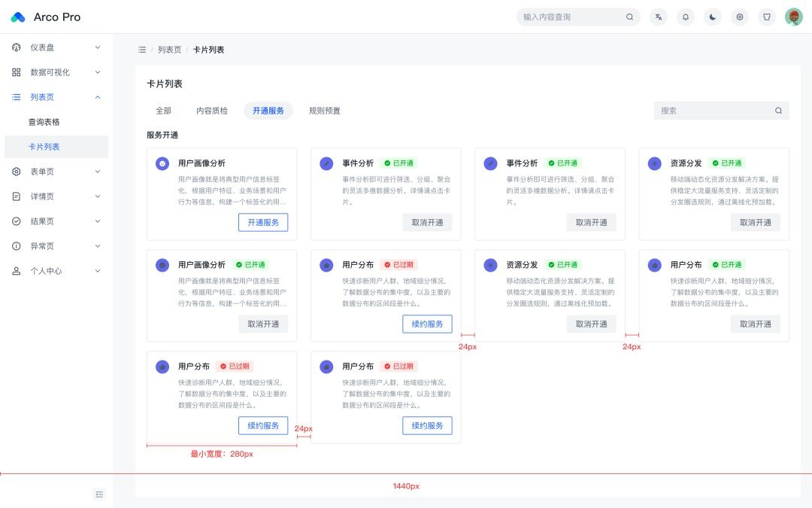The width and height of the screenshot is (812, 508).
Task: Click the Arco Pro logo icon
Action: 18,17
